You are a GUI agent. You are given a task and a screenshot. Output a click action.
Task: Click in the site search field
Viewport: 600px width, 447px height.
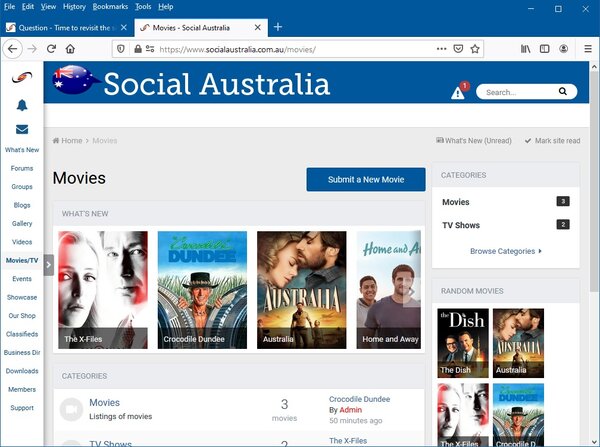518,92
